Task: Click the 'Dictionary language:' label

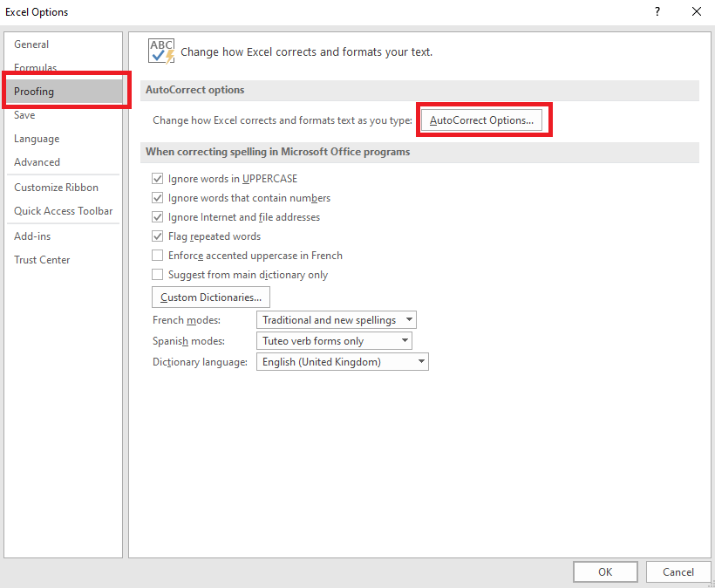Action: tap(200, 362)
